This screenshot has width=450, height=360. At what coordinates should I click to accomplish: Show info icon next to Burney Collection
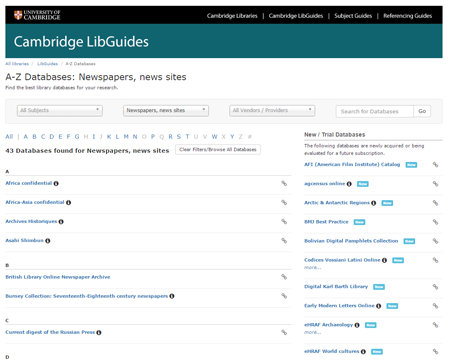pyautogui.click(x=172, y=296)
